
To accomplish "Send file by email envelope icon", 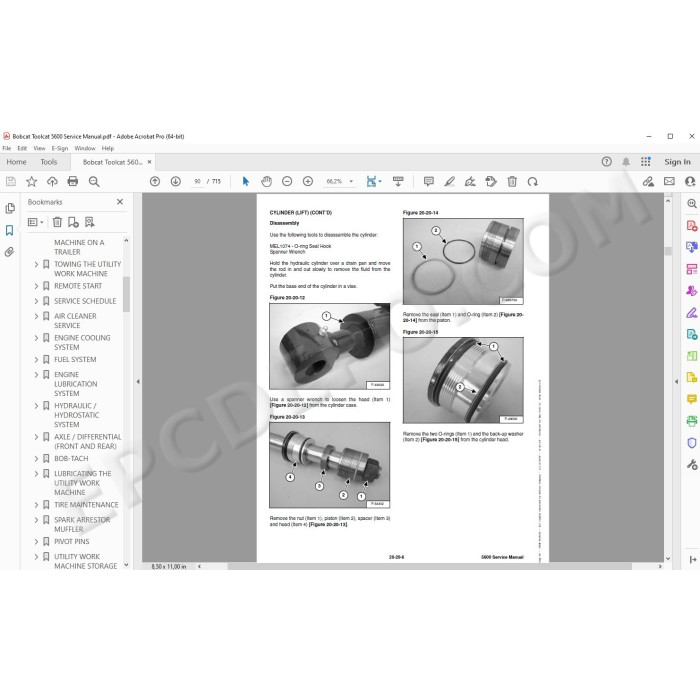I will [669, 181].
